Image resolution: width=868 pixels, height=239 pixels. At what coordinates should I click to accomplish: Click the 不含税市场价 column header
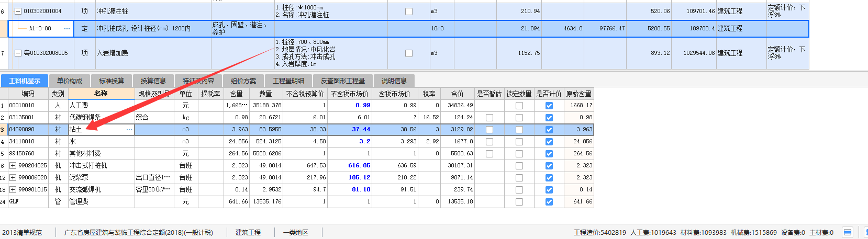pos(350,94)
